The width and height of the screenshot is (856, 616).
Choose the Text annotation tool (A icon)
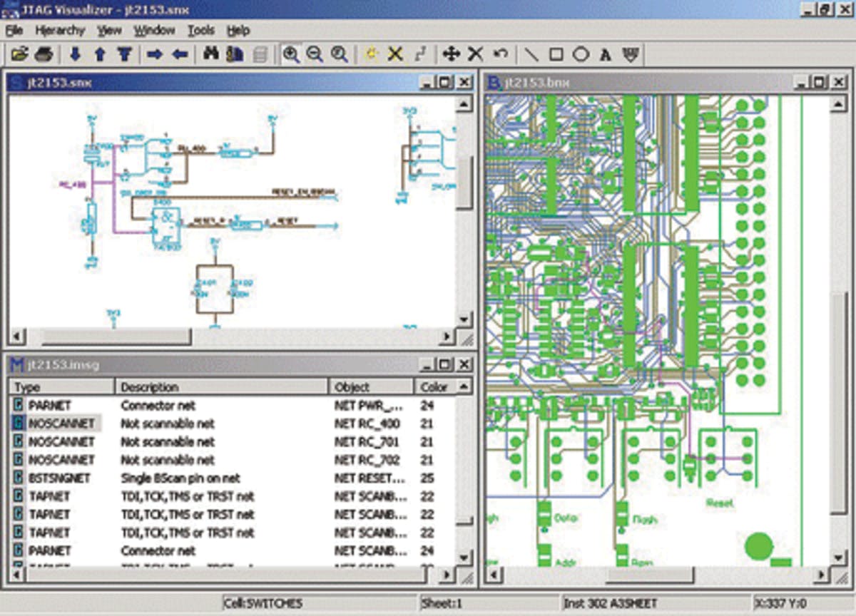(x=604, y=53)
